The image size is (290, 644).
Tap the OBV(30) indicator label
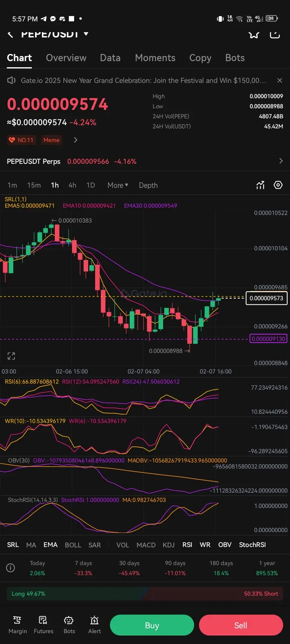click(x=19, y=460)
